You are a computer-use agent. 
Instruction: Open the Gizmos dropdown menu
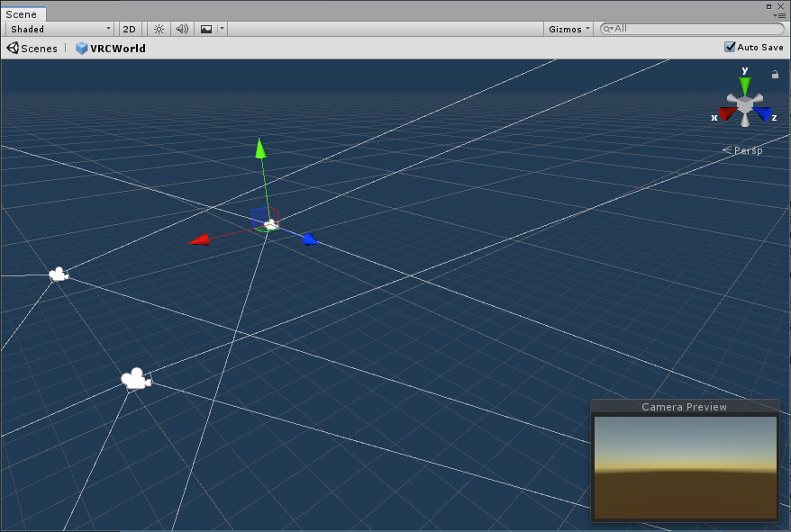[x=568, y=29]
